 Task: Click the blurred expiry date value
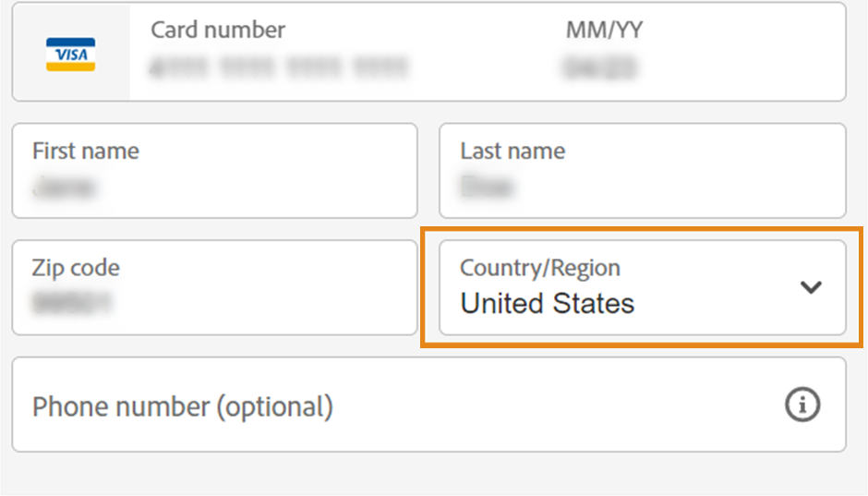pyautogui.click(x=601, y=67)
